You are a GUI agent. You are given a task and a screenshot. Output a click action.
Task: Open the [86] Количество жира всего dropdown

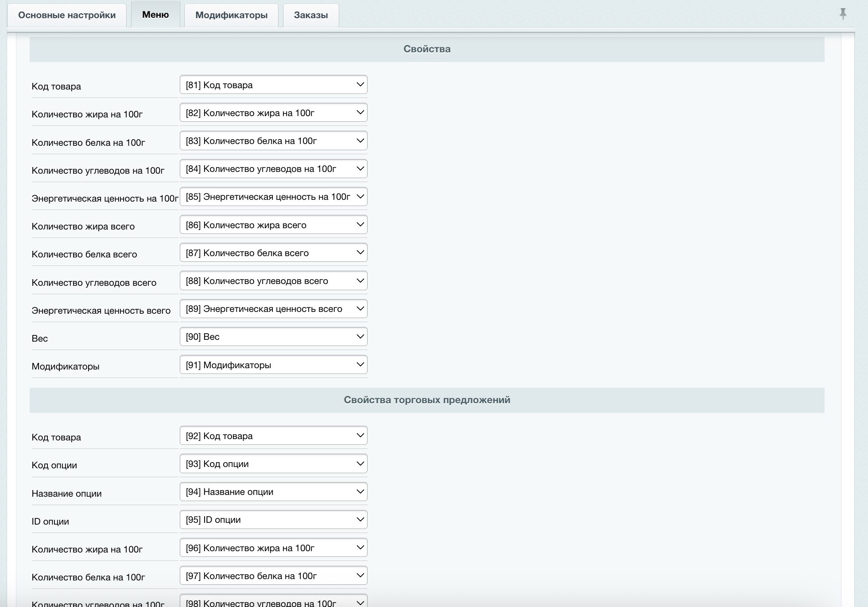tap(273, 225)
